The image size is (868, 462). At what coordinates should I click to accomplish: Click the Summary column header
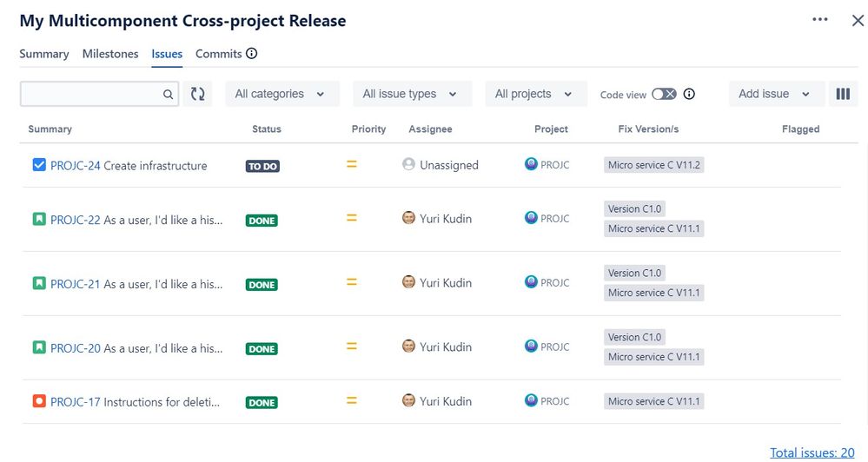(x=50, y=129)
